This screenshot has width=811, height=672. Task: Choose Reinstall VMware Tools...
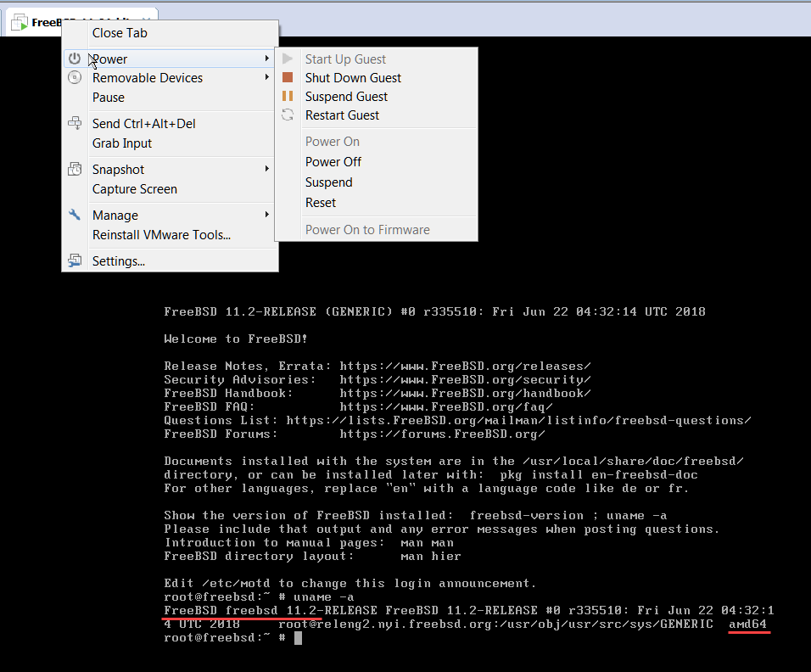[x=161, y=235]
